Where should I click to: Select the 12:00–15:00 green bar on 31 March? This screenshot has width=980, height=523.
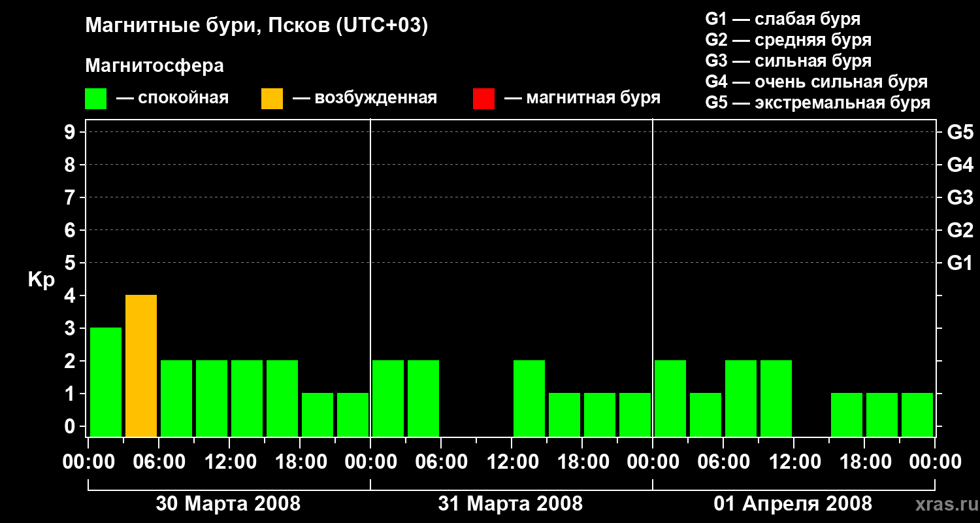pos(529,398)
